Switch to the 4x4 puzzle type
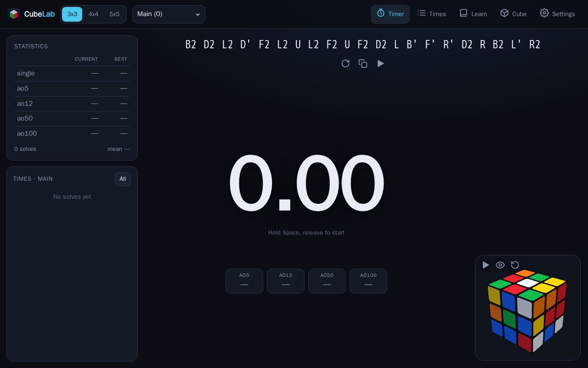The height and width of the screenshot is (368, 588). pos(93,14)
